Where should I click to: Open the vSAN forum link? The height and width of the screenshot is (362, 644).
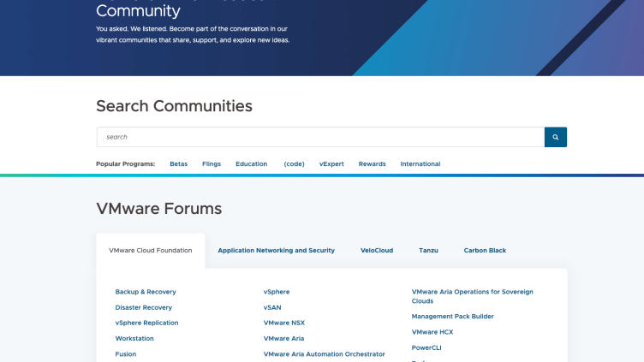point(272,307)
